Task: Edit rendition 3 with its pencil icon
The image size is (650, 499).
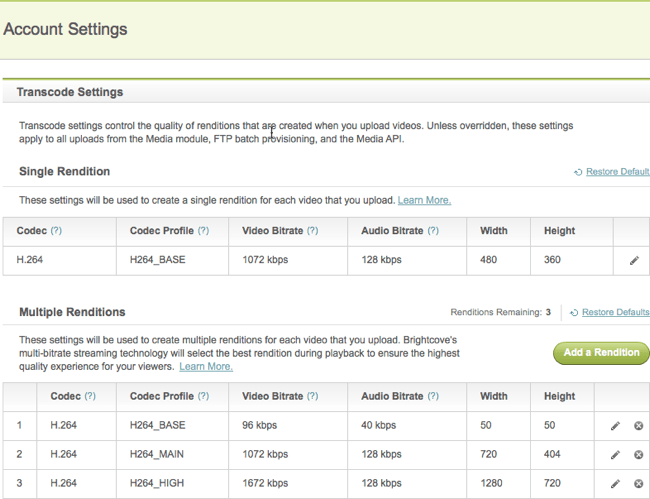Action: coord(615,484)
